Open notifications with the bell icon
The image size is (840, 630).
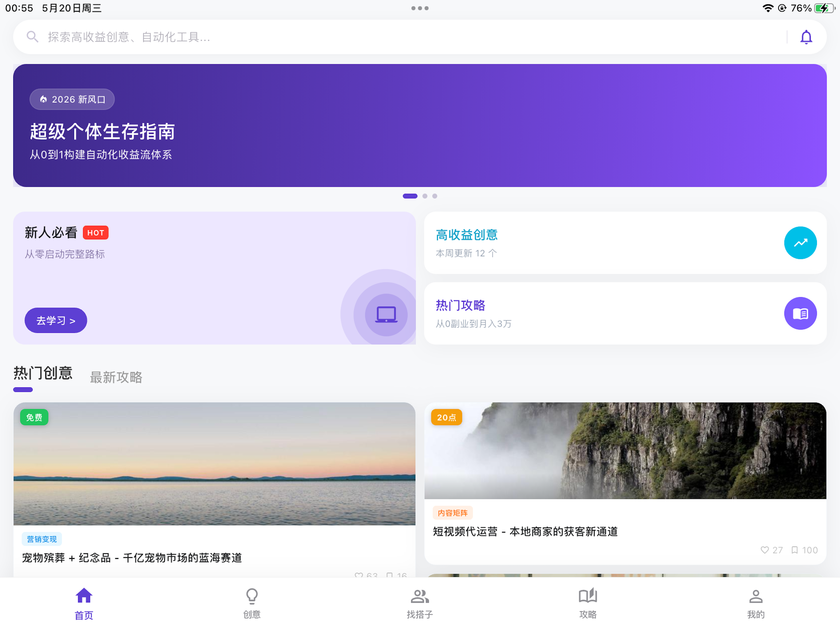pos(806,37)
